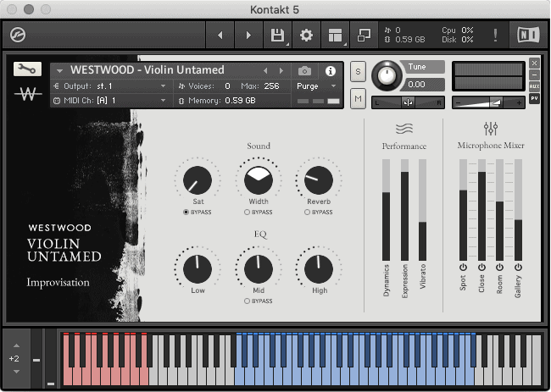The image size is (551, 392).
Task: Shift keyboard octave down arrow
Action: click(16, 372)
